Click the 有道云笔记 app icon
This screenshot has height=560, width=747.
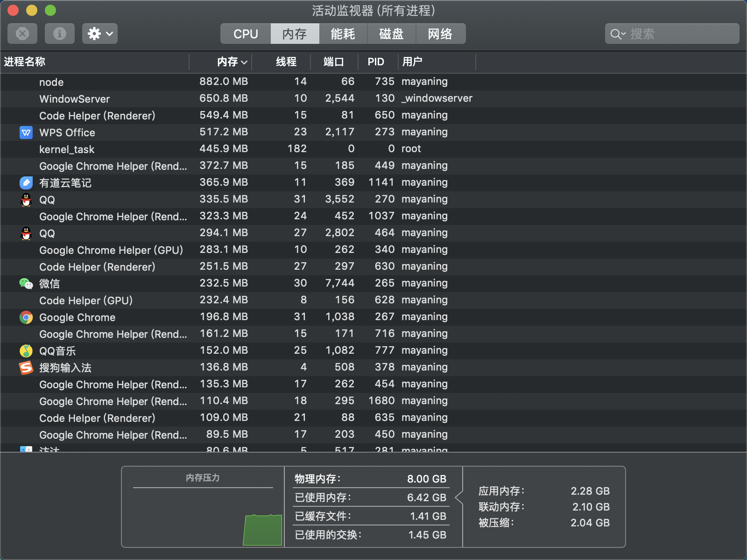[26, 183]
